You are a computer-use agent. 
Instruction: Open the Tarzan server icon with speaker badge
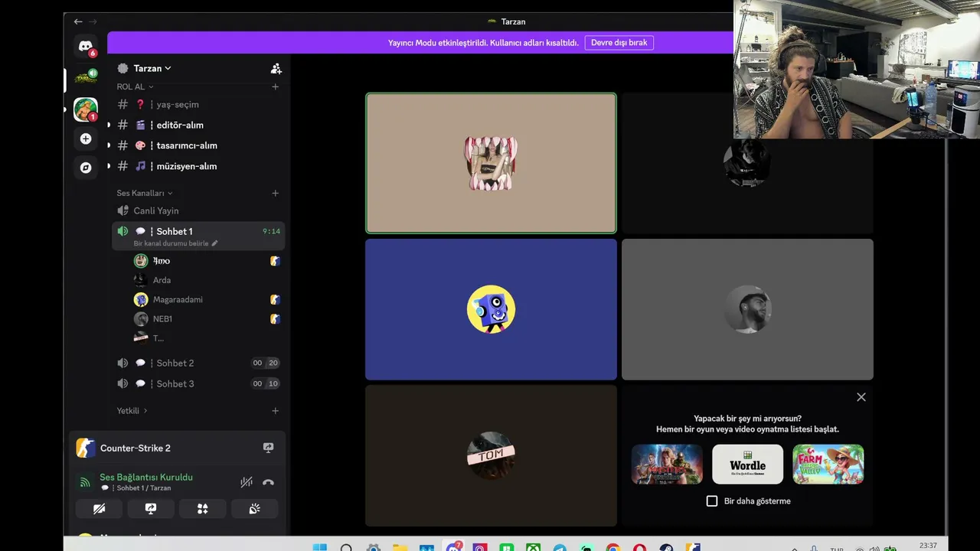(86, 77)
